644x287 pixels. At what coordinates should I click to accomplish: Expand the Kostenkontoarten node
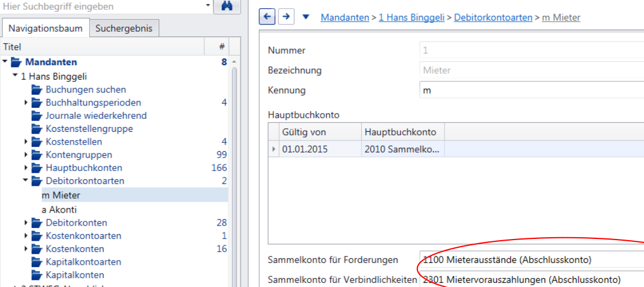(x=26, y=236)
